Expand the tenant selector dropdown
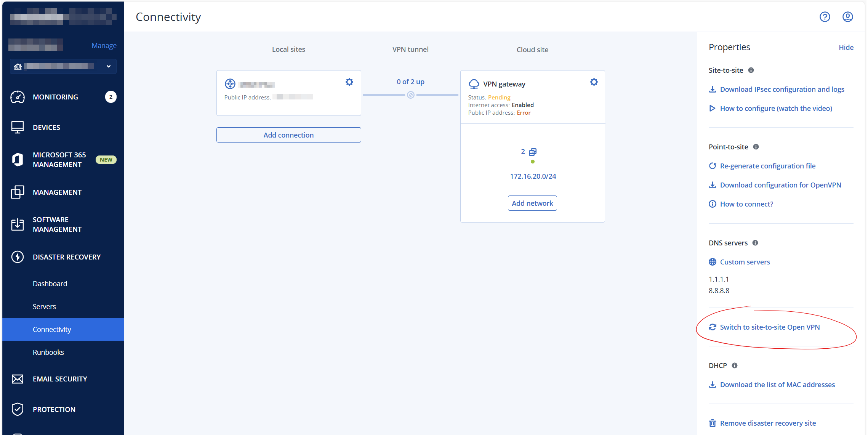868x439 pixels. pos(63,66)
